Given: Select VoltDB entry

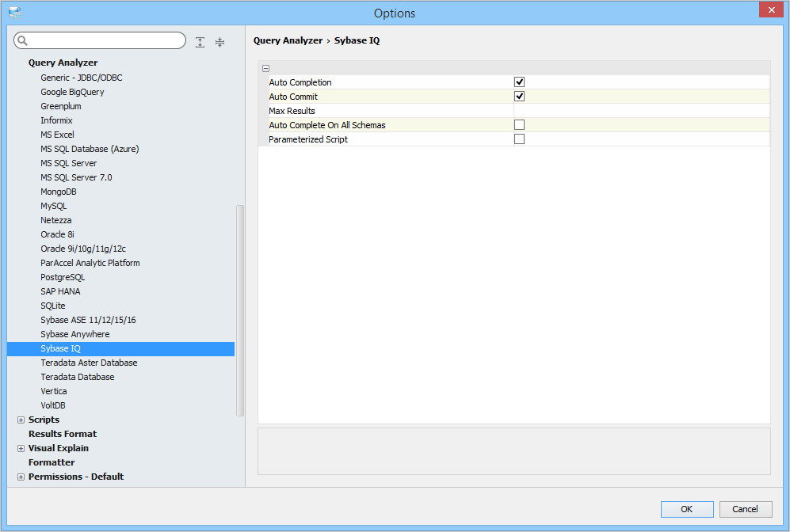Looking at the screenshot, I should [x=52, y=405].
